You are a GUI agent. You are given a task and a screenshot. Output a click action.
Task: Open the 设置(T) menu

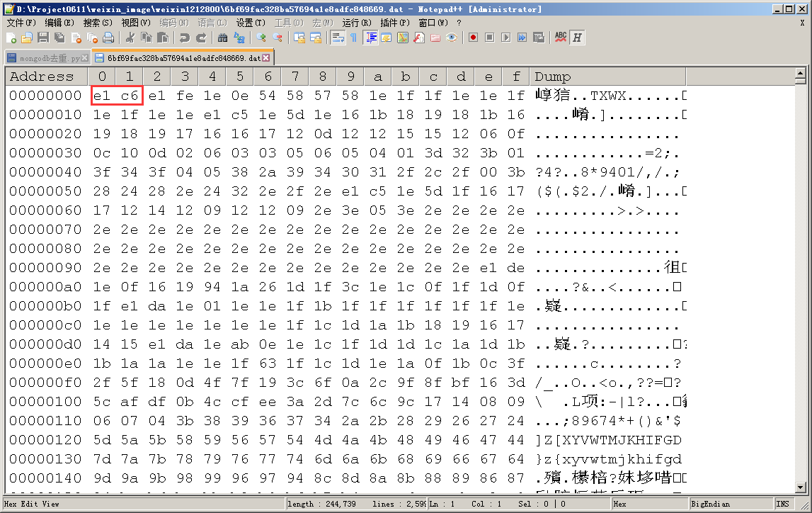pyautogui.click(x=251, y=23)
